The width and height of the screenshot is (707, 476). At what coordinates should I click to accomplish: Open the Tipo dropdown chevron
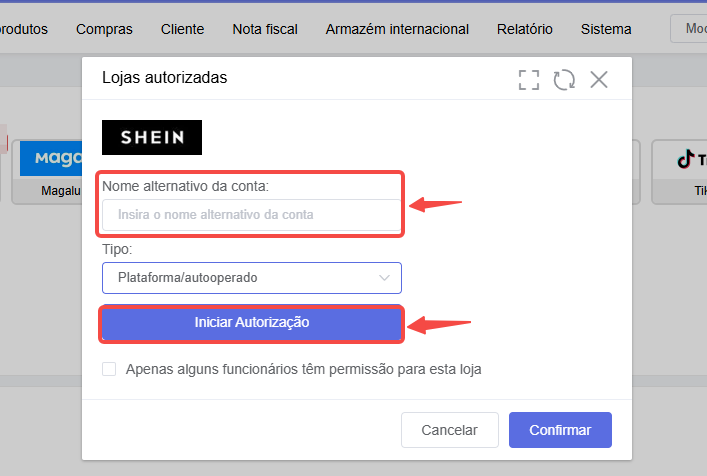(384, 278)
